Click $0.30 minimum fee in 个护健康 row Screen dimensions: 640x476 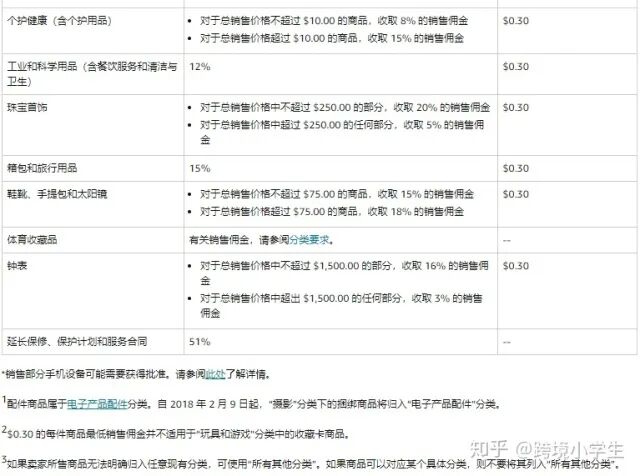coord(516,20)
